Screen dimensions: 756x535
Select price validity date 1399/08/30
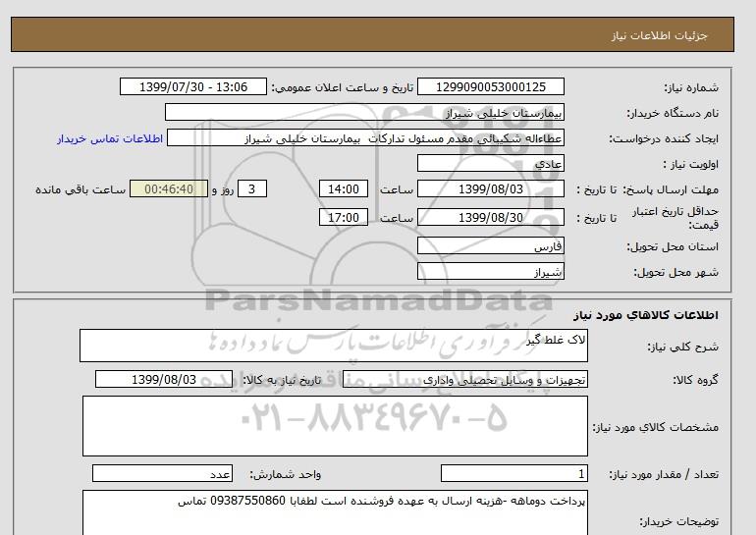coord(490,217)
